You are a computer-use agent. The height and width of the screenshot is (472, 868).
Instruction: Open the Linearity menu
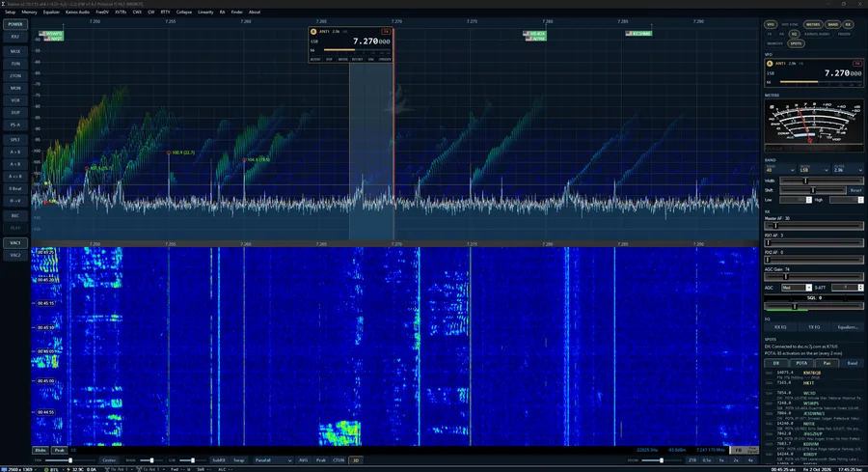[x=205, y=12]
